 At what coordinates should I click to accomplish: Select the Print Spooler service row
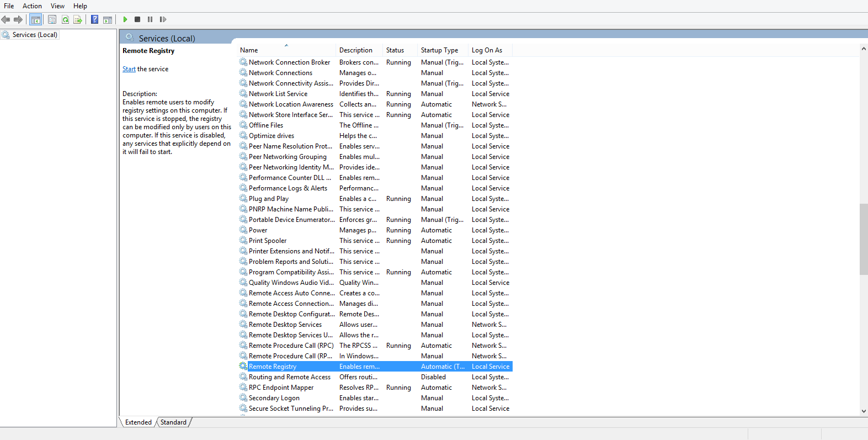[268, 241]
